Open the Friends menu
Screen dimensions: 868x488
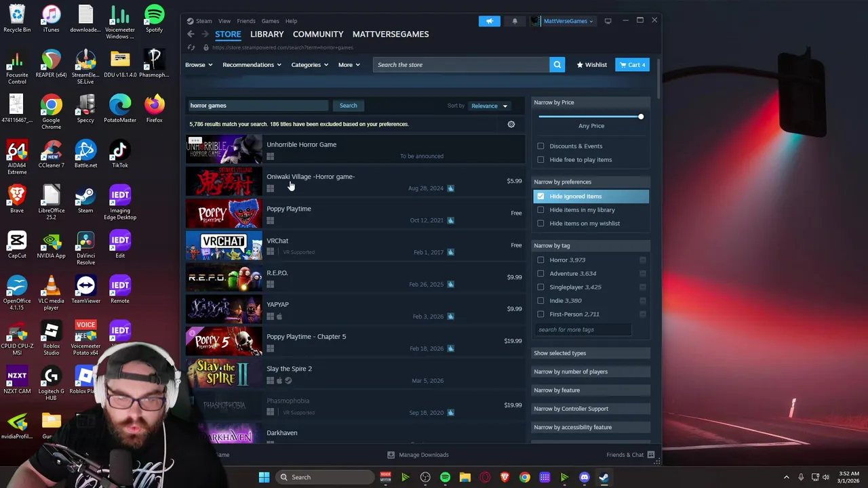click(246, 21)
